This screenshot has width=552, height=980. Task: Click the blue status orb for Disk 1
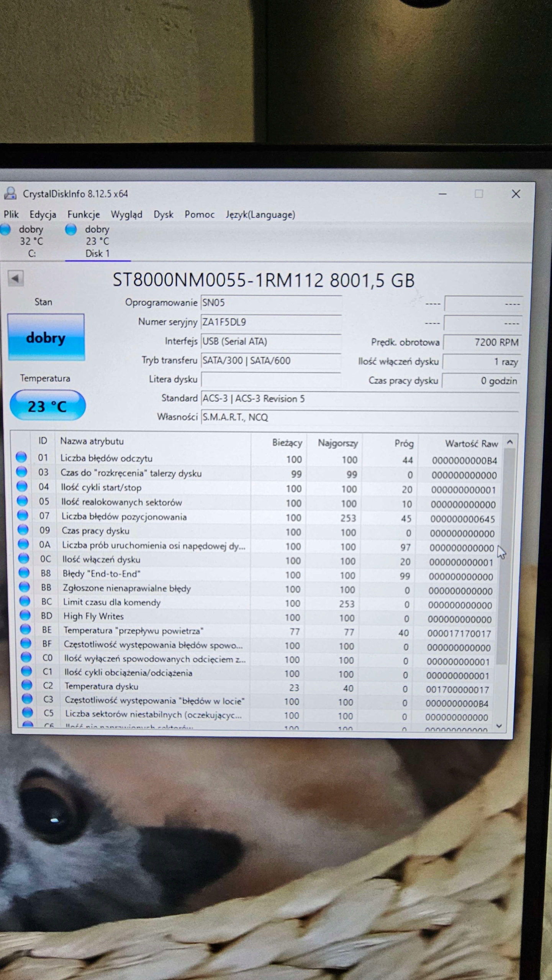click(x=71, y=229)
